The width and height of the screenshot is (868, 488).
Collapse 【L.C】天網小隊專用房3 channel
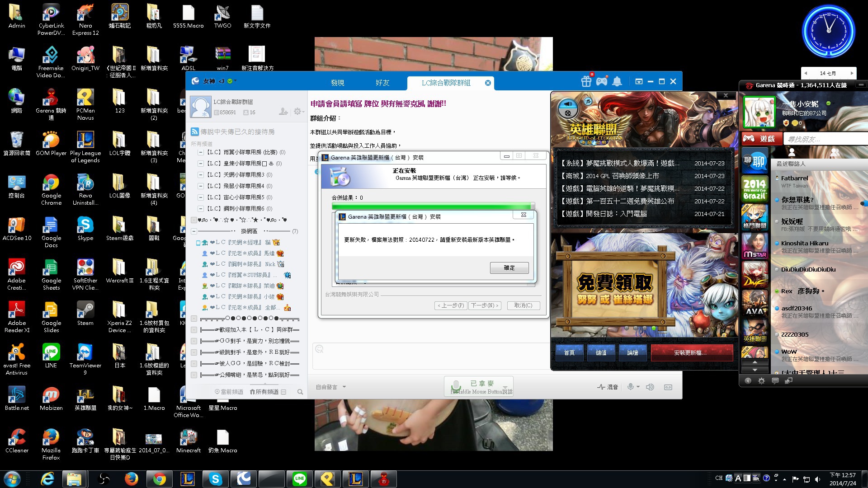[200, 175]
